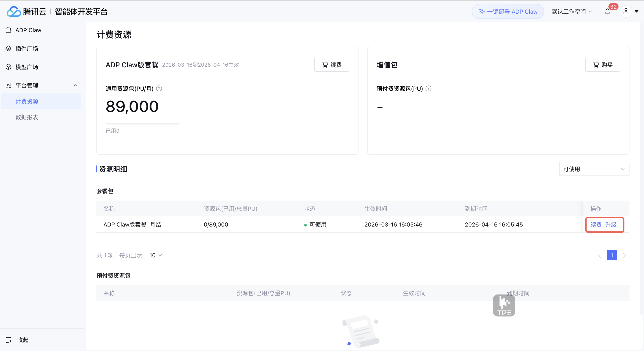The width and height of the screenshot is (644, 351).
Task: Expand the 默认工作空间 workspace selector
Action: [x=571, y=11]
